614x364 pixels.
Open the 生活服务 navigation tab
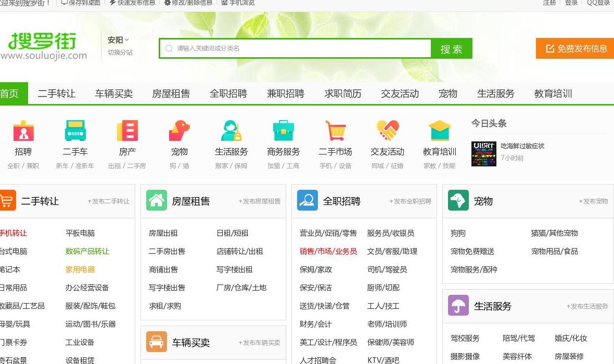[x=496, y=94]
